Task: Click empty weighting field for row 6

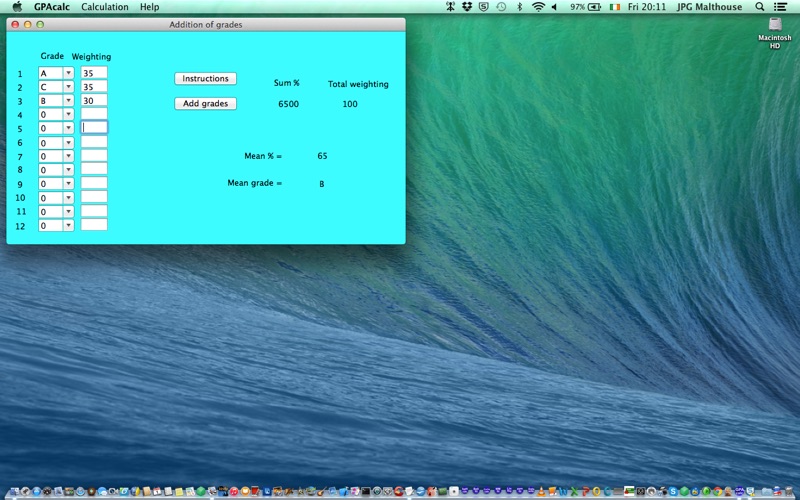Action: click(94, 142)
